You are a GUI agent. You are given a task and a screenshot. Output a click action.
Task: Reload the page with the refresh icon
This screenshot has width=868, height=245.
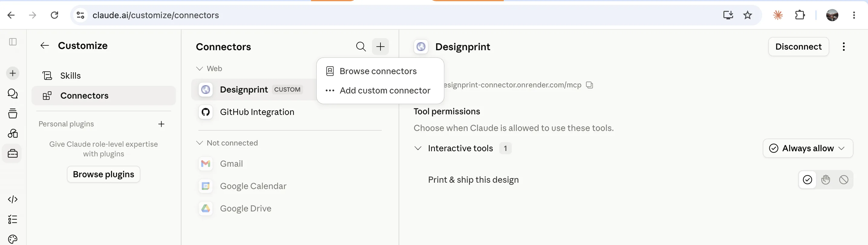click(54, 15)
